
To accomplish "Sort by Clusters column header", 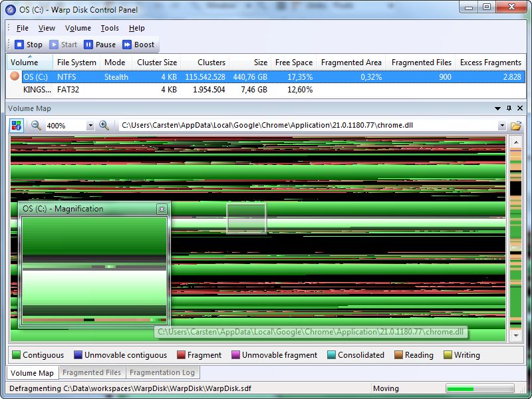I will click(205, 63).
